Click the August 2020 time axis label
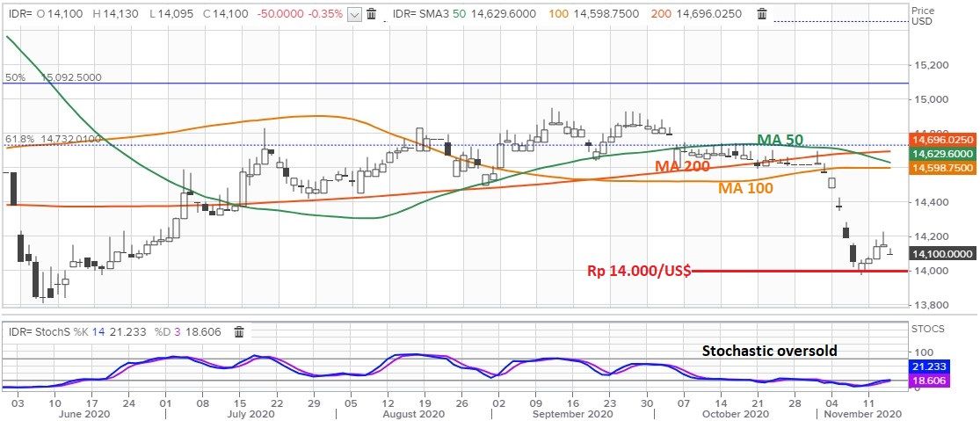The width and height of the screenshot is (980, 421). pos(413,414)
